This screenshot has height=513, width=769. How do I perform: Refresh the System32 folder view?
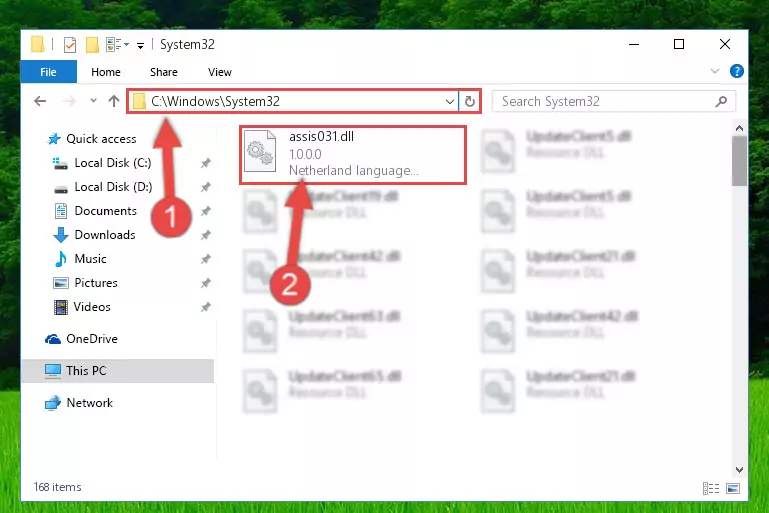[470, 102]
